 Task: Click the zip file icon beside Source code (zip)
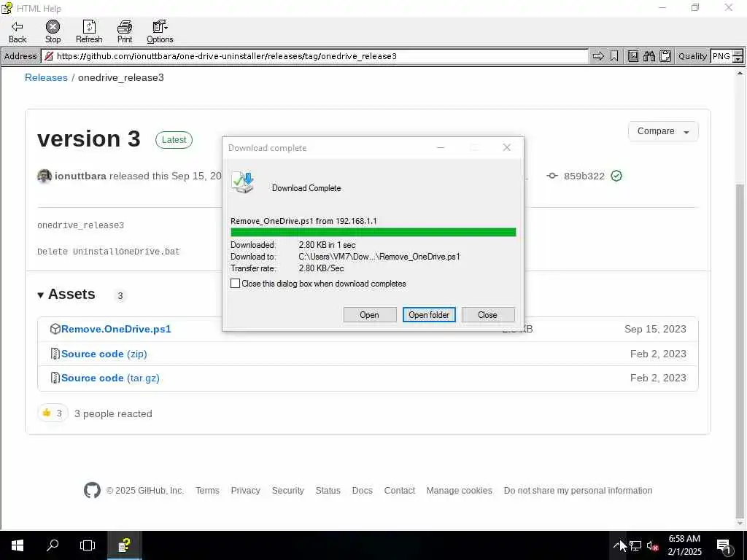point(55,354)
